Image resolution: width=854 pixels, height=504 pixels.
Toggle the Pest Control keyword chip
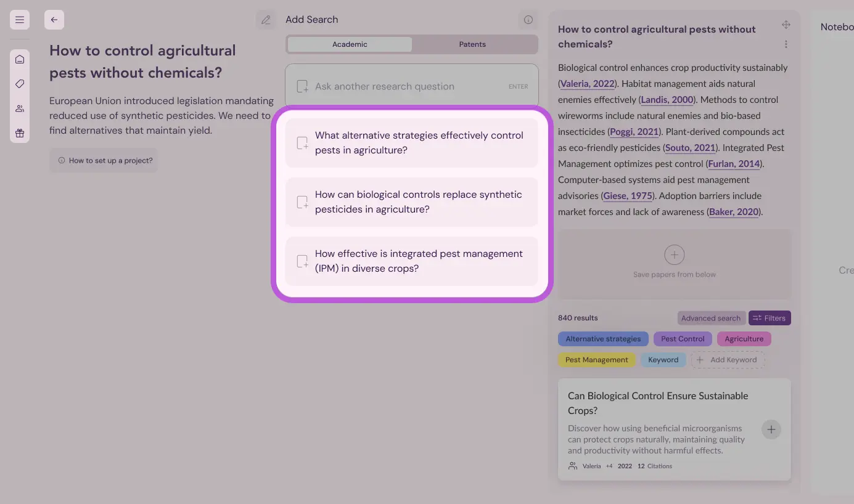pyautogui.click(x=683, y=338)
